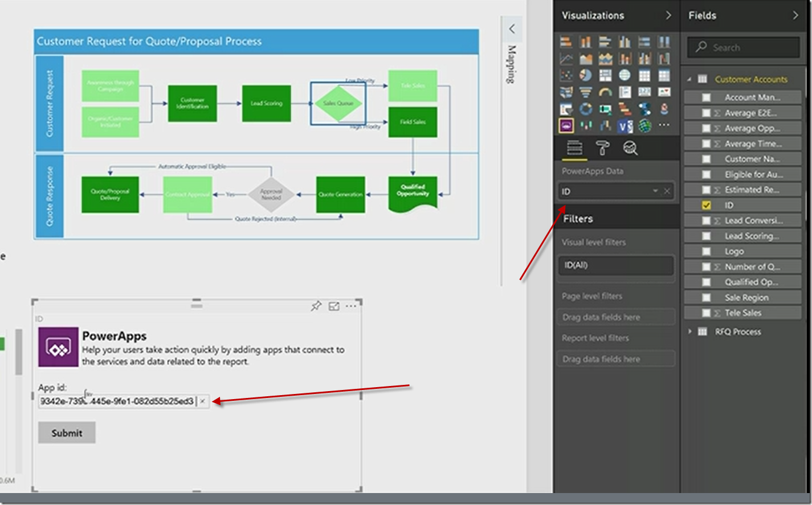
Task: Expand the RFQ Process table
Action: (x=689, y=331)
